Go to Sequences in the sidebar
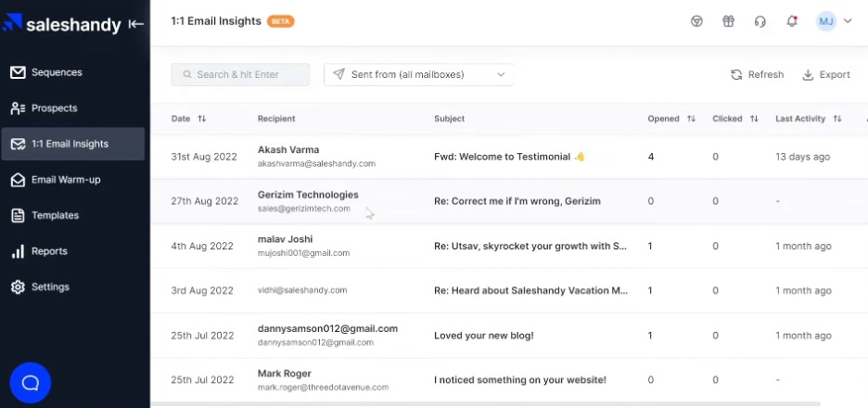The width and height of the screenshot is (868, 408). pos(73,72)
